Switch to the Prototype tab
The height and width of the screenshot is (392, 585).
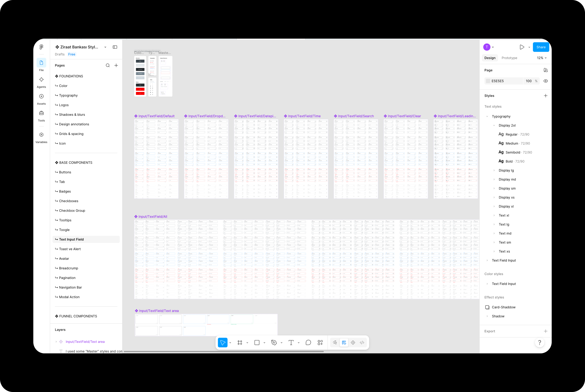(509, 58)
